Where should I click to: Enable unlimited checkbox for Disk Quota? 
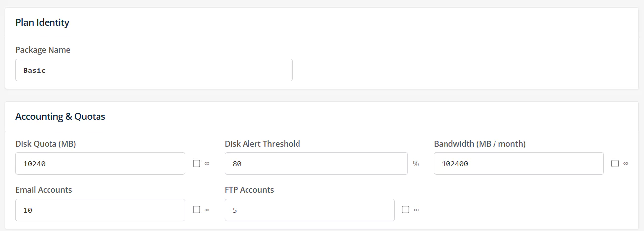pos(197,164)
